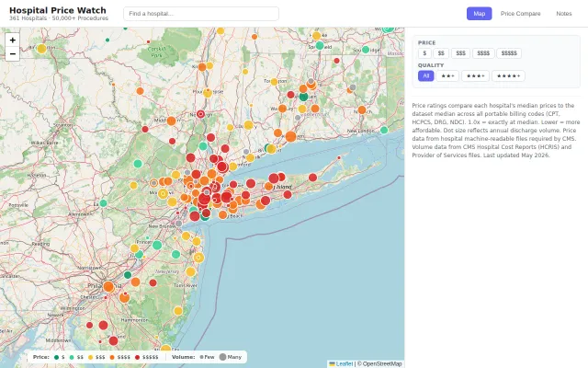The width and height of the screenshot is (588, 368).
Task: Select the dark green marker north of Philadelphia
Action: (128, 275)
